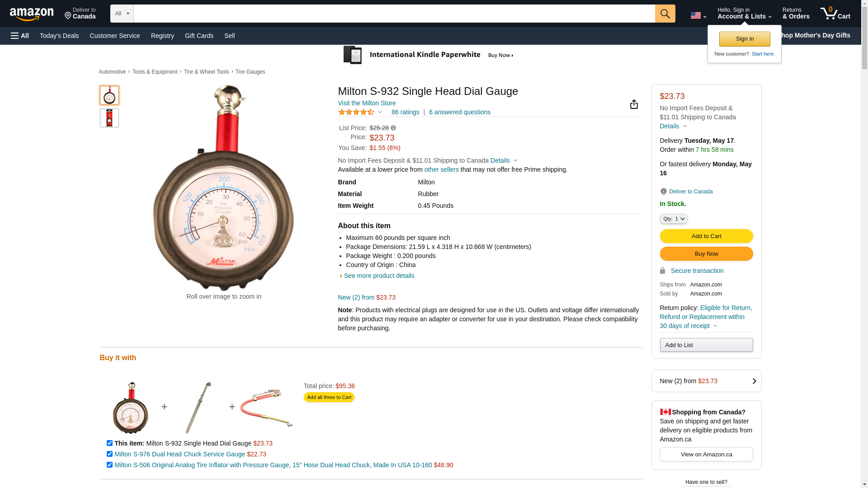Click the US flag language selector
The image size is (868, 488).
click(698, 16)
